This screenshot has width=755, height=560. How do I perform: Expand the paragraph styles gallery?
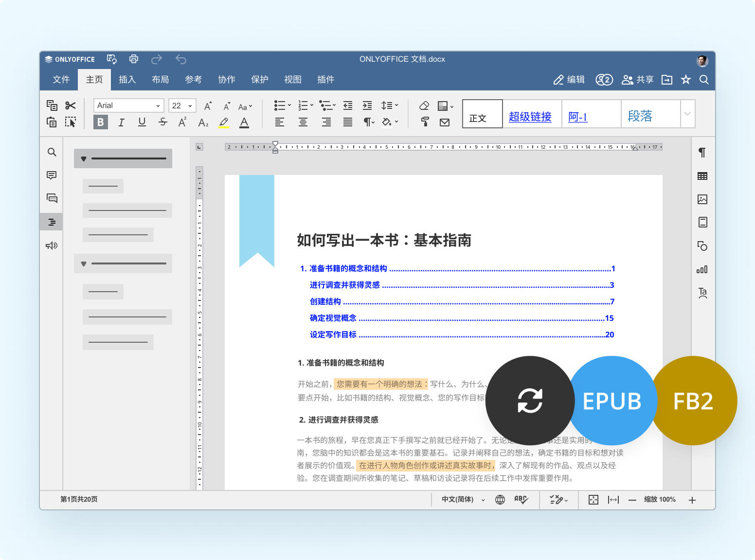coord(687,114)
